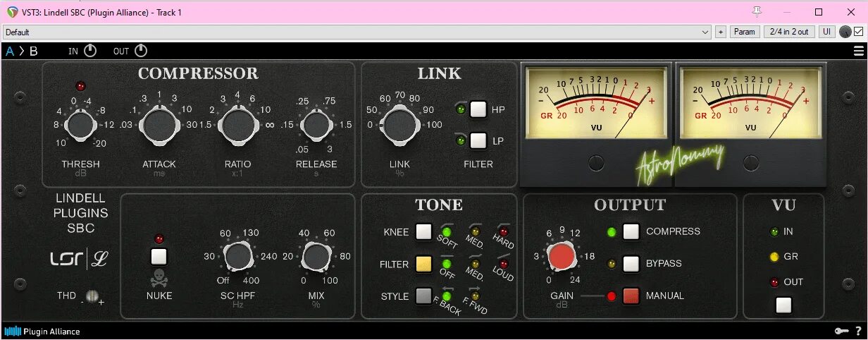Click the LINK percentage knob
Viewport: 868px width, 340px height.
click(400, 126)
